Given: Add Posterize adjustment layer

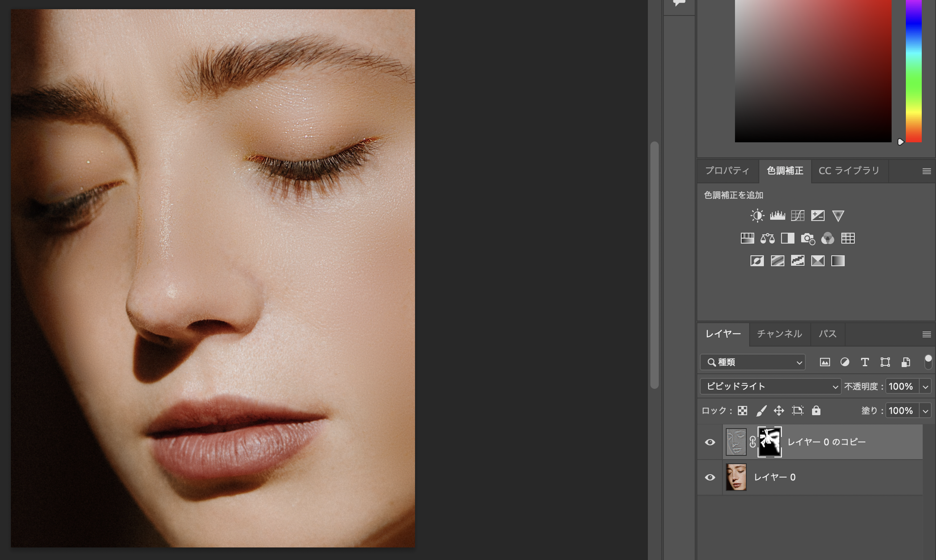Looking at the screenshot, I should point(777,261).
